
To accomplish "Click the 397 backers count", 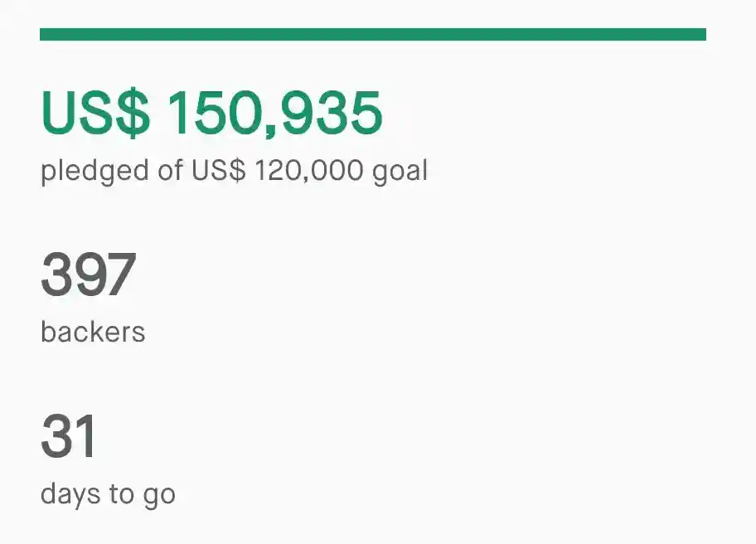I will point(88,276).
